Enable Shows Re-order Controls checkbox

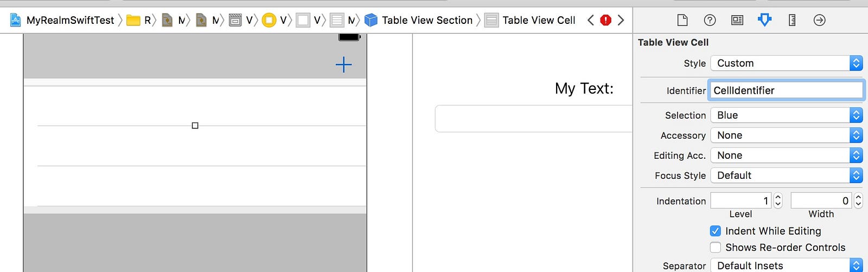tap(716, 247)
